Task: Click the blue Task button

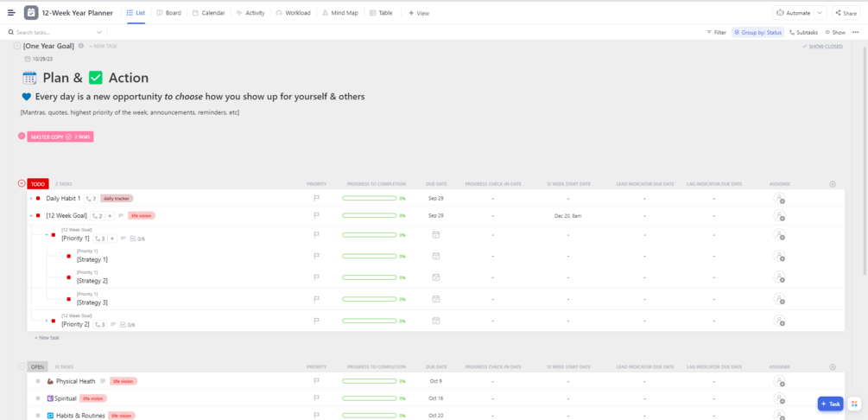Action: (830, 404)
